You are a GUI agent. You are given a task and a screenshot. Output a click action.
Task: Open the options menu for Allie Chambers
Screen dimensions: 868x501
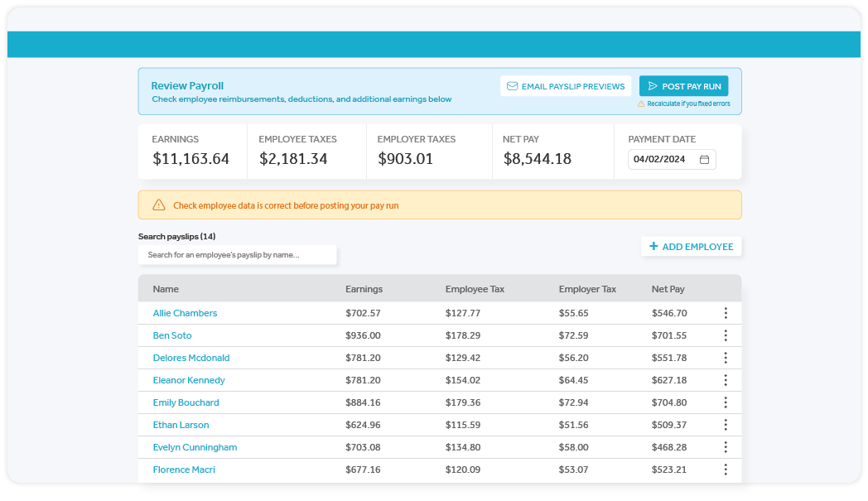(726, 313)
